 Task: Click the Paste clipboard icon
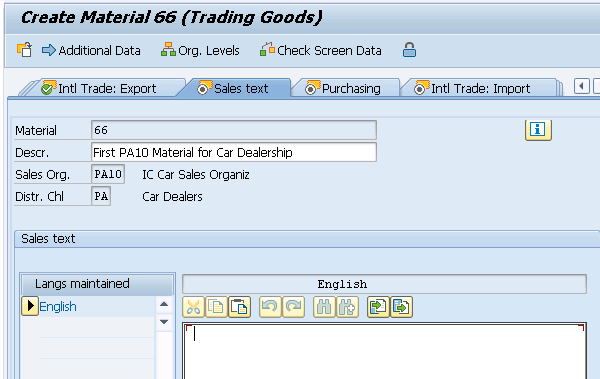[x=240, y=307]
